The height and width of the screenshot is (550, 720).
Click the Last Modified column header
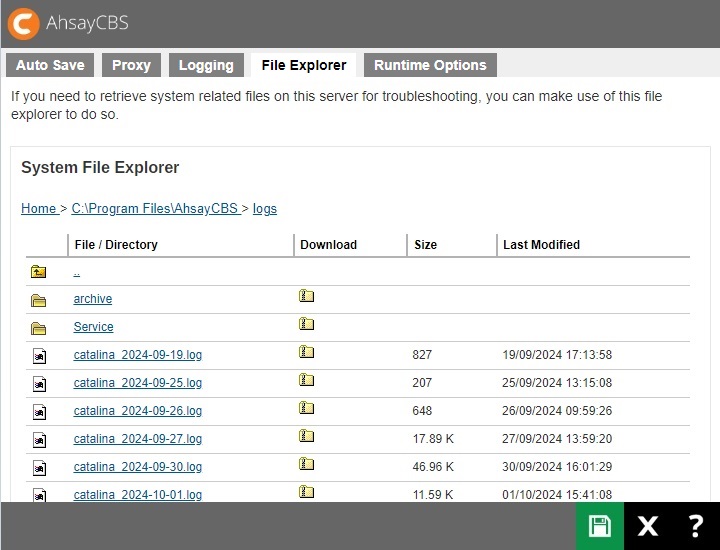click(x=541, y=245)
